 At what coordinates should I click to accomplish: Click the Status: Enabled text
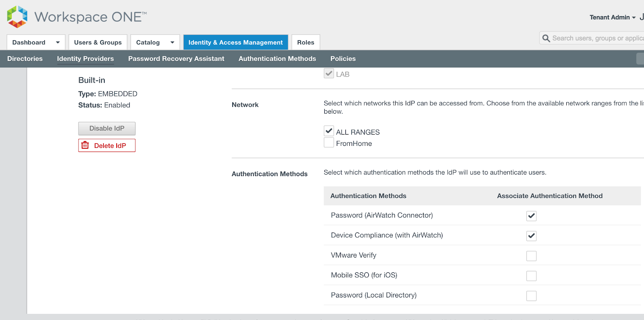104,105
